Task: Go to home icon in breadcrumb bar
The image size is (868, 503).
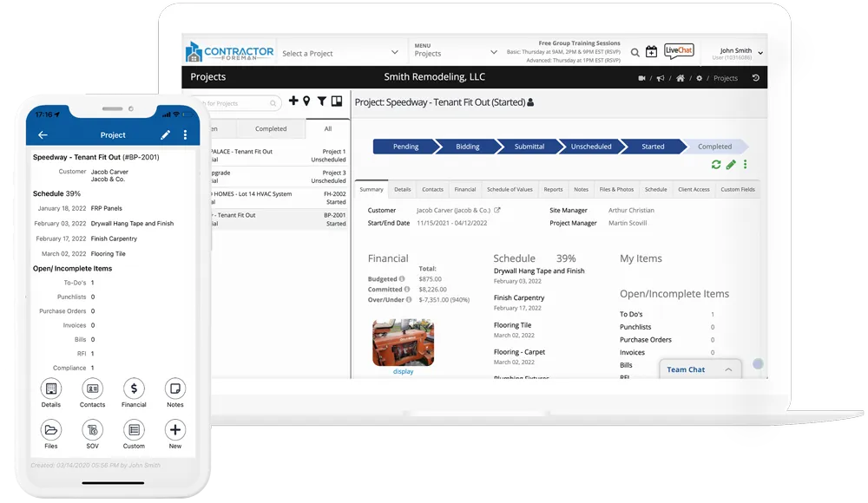Action: (681, 79)
